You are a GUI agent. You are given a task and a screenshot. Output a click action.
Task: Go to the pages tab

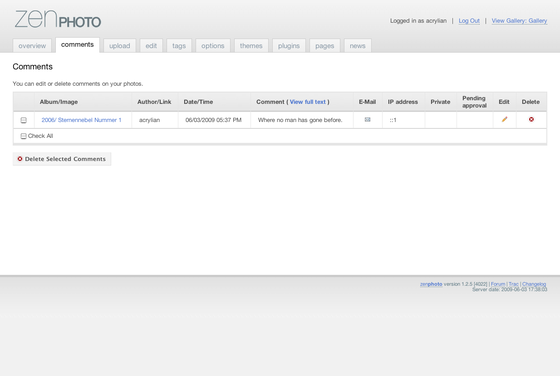(x=325, y=46)
